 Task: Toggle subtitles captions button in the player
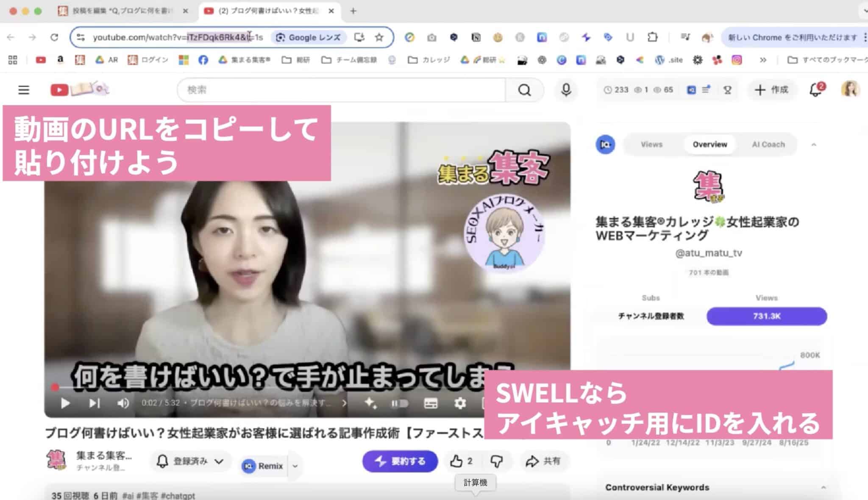[431, 403]
